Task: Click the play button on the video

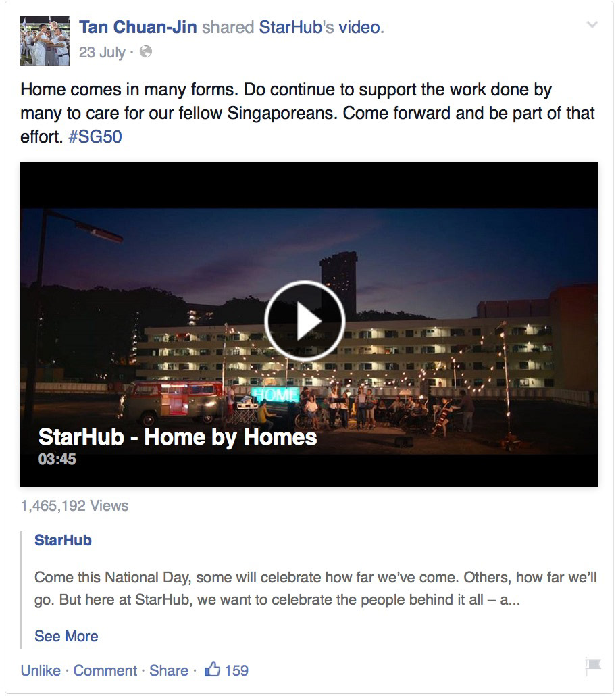Action: click(x=305, y=320)
